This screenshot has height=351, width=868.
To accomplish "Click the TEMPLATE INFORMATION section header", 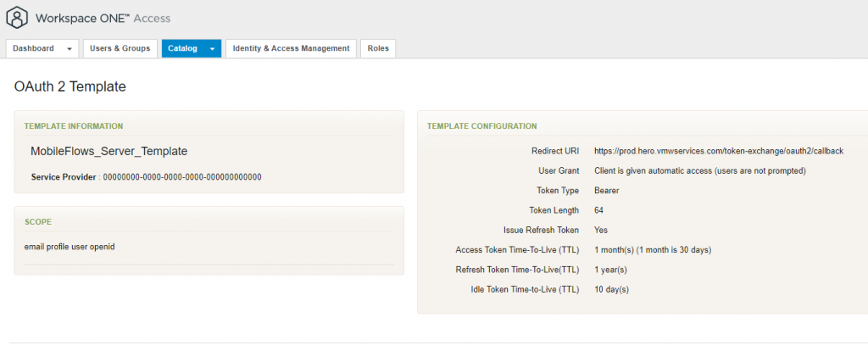I will [74, 126].
